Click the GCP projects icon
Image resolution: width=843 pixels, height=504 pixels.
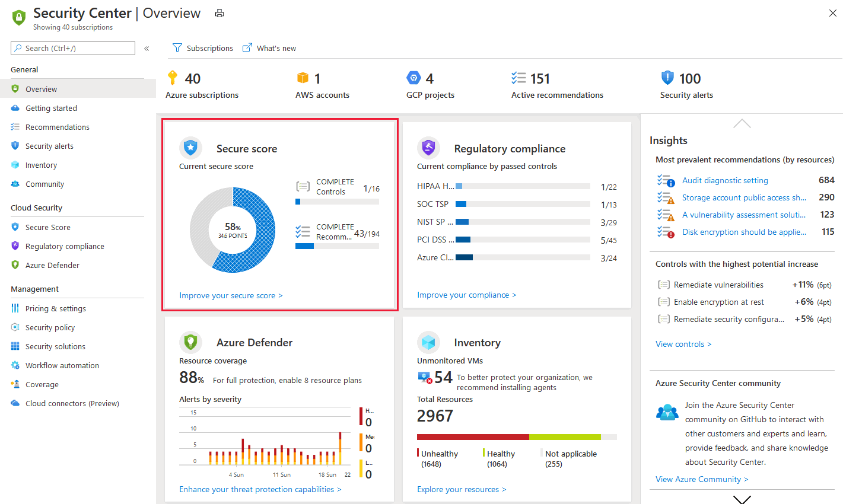[414, 77]
